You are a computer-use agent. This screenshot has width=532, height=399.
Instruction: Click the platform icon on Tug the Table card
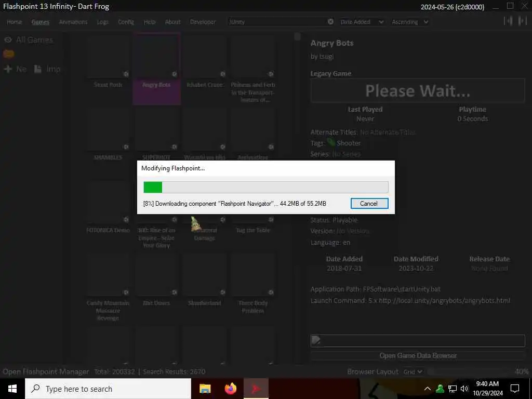click(x=271, y=220)
